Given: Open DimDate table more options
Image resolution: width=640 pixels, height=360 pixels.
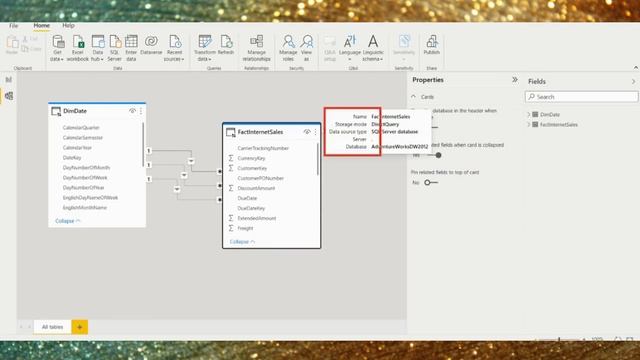Looking at the screenshot, I should pos(141,111).
